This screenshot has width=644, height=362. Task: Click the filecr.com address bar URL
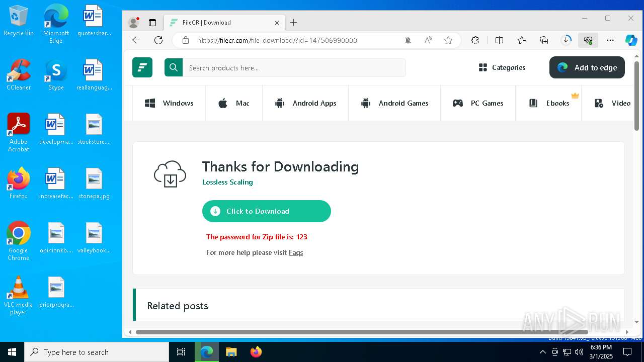[x=277, y=40]
